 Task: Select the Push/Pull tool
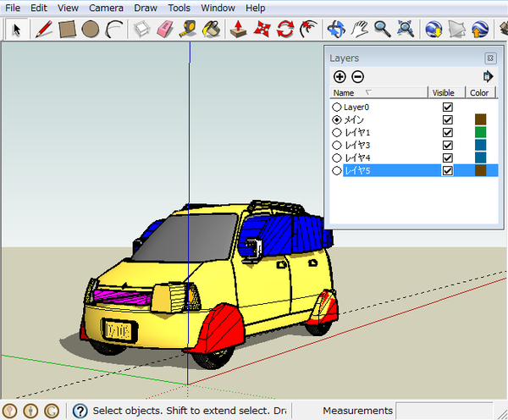point(239,29)
